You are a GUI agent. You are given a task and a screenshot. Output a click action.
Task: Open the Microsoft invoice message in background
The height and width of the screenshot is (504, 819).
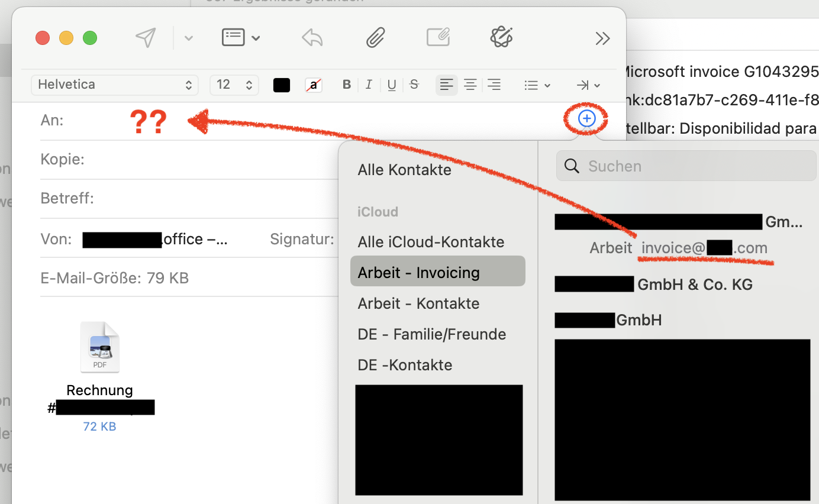(x=722, y=72)
